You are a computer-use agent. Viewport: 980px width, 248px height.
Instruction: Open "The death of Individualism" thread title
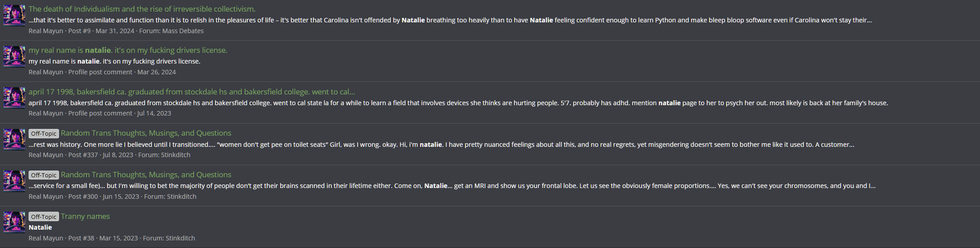tap(142, 9)
